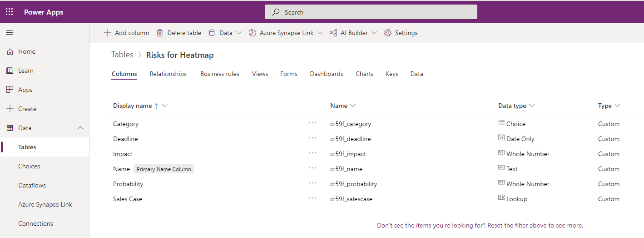Click the Apps icon in sidebar
The image size is (644, 238).
[x=10, y=90]
